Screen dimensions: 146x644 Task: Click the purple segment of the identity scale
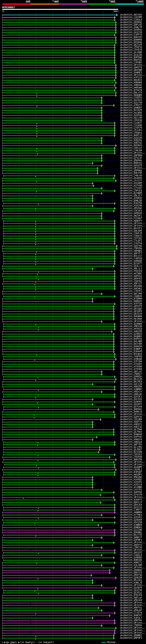73,4
